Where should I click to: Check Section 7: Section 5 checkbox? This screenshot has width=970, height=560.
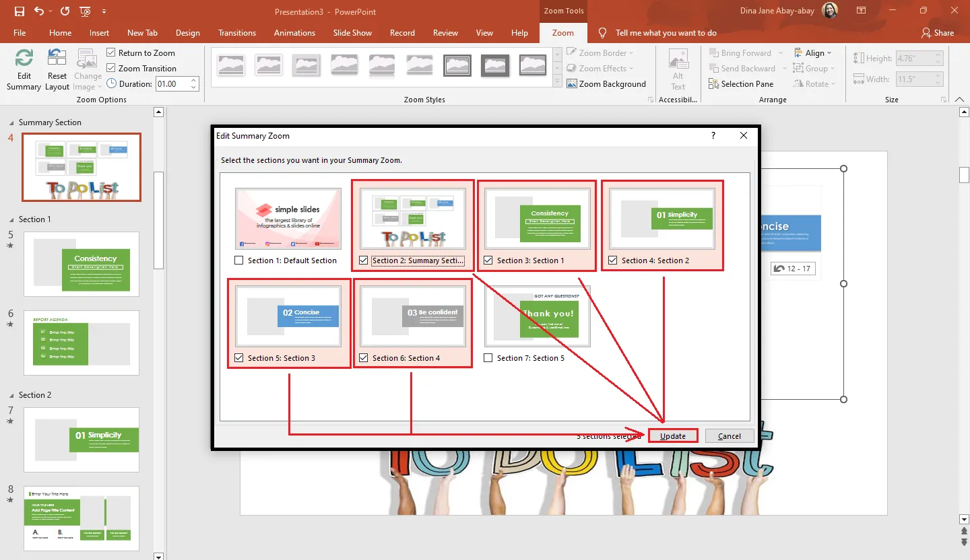tap(488, 358)
